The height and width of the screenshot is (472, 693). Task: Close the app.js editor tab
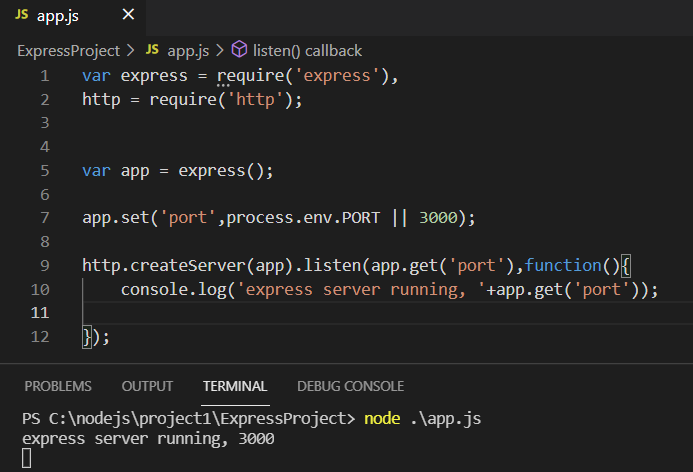[x=128, y=15]
